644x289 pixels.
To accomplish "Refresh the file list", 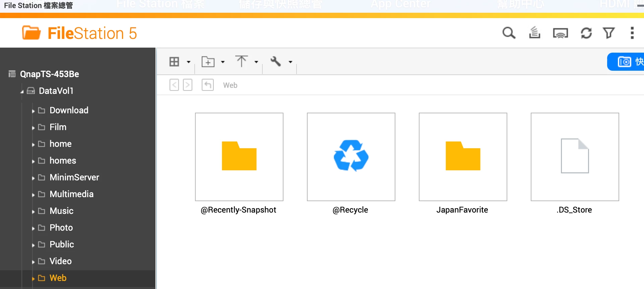I will [586, 33].
